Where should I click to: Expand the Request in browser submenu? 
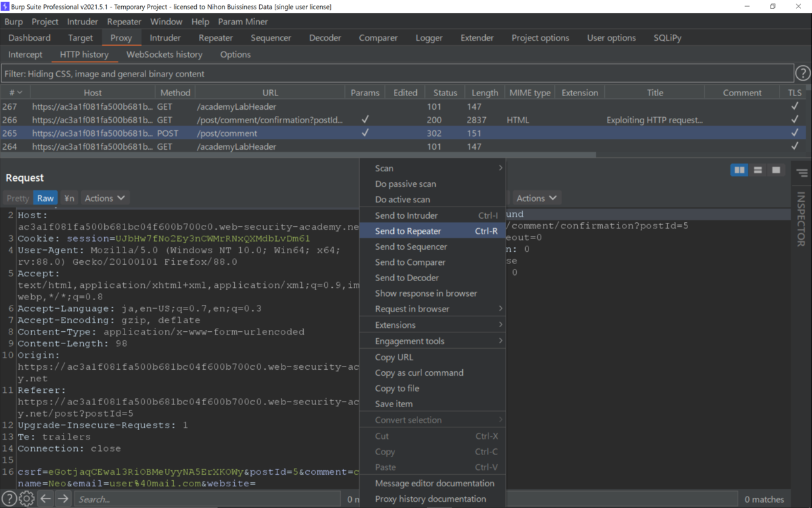point(433,309)
